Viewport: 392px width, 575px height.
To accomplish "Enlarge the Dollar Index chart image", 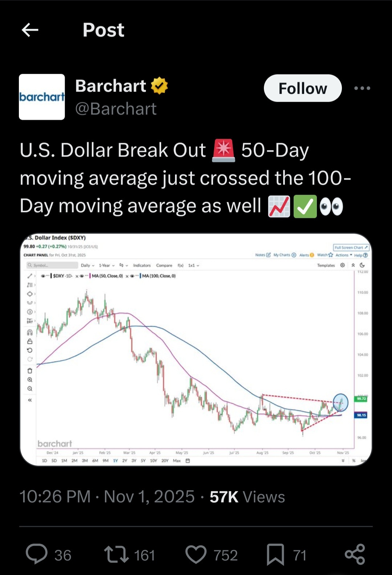I will (196, 349).
